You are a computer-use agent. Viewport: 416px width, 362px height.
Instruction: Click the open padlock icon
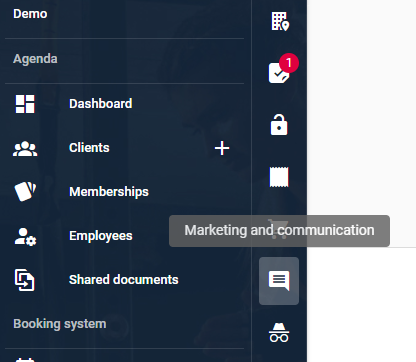coord(279,125)
